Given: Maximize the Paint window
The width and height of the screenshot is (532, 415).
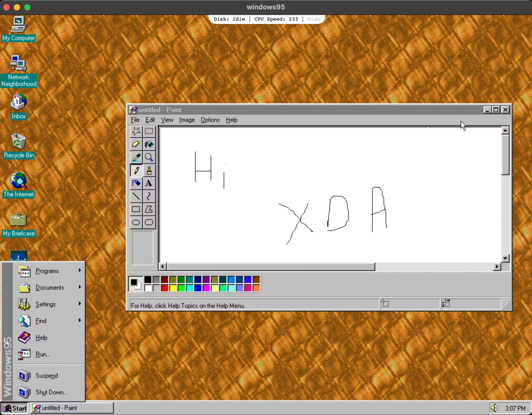Looking at the screenshot, I should pyautogui.click(x=496, y=110).
